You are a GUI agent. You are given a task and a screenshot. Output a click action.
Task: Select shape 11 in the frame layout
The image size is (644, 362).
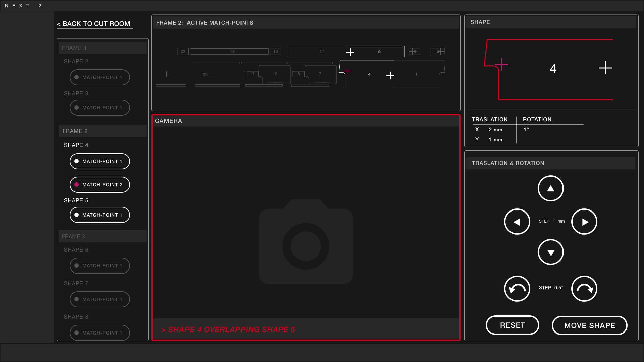(x=317, y=52)
